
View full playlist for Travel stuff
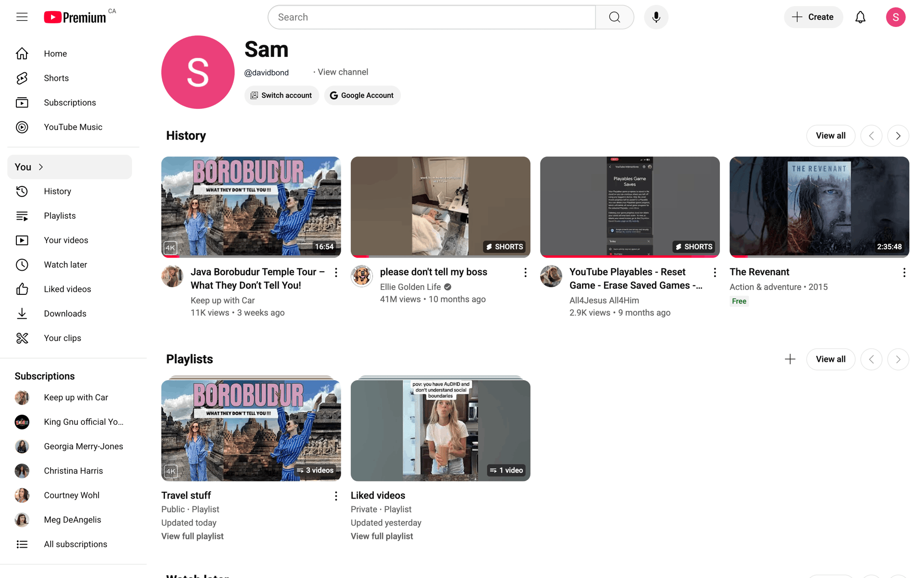192,537
